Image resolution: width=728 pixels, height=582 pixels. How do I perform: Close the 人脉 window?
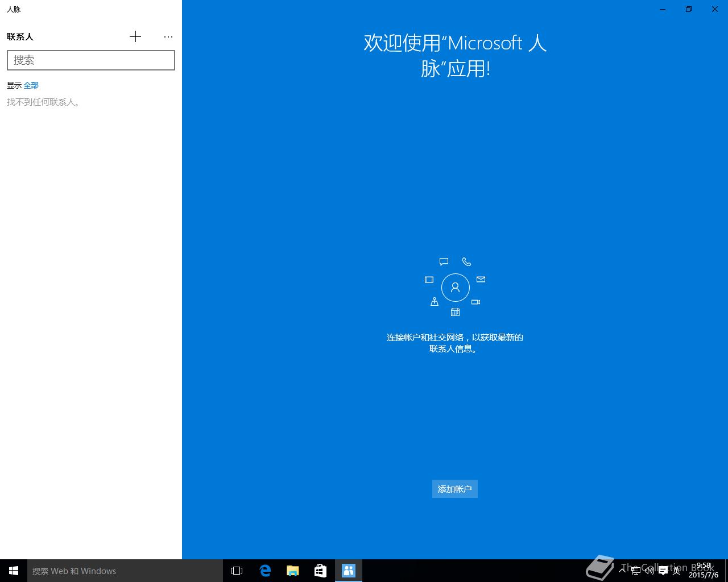pyautogui.click(x=715, y=9)
